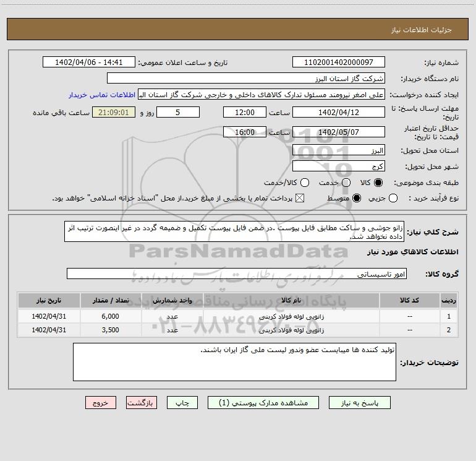Select the کالا radio button
The height and width of the screenshot is (461, 476).
[378, 183]
